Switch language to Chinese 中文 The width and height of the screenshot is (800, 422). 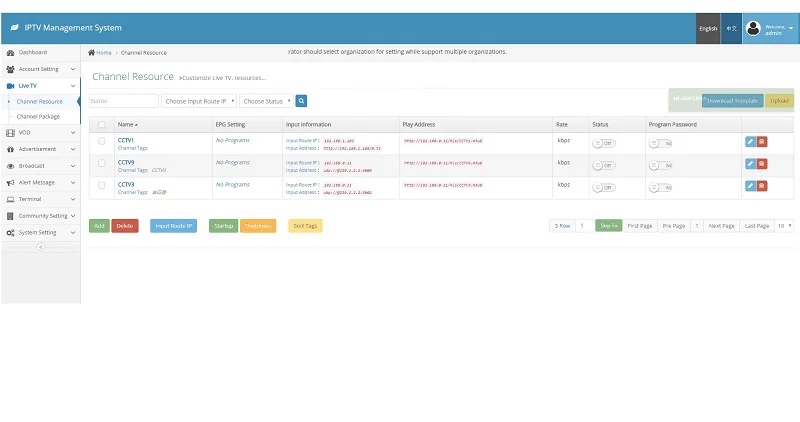[x=732, y=29]
